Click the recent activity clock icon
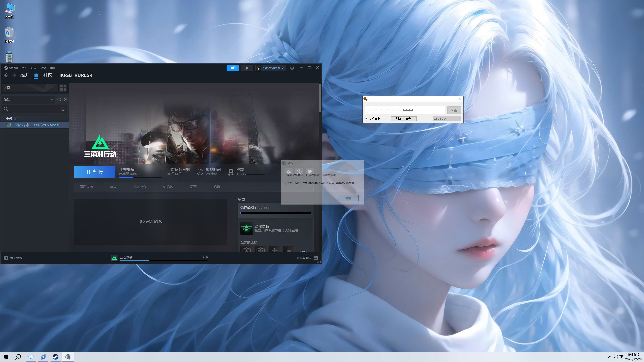 (x=59, y=100)
